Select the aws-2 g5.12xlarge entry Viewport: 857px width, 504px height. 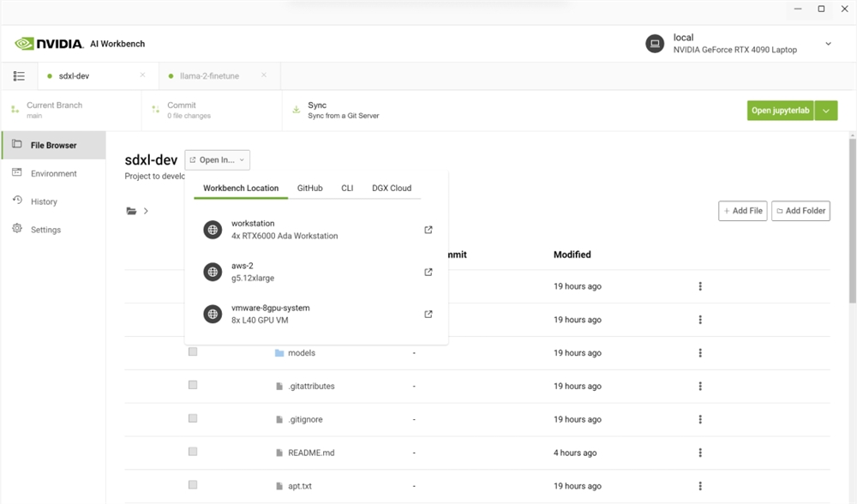tap(316, 272)
